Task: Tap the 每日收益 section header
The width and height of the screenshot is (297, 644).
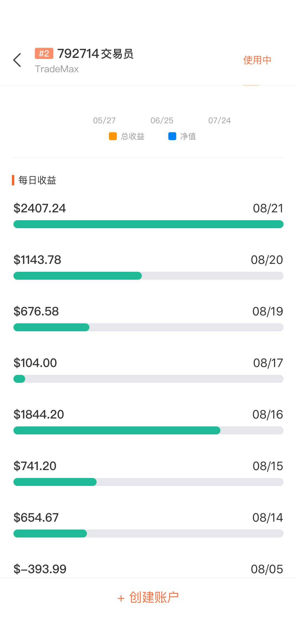Action: tap(37, 180)
